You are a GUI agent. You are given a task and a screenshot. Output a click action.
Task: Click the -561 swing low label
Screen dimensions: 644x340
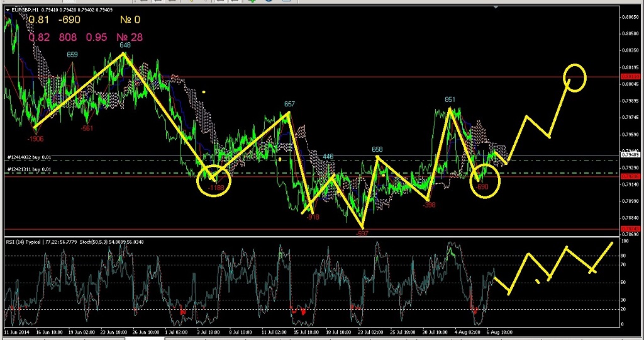pyautogui.click(x=87, y=128)
